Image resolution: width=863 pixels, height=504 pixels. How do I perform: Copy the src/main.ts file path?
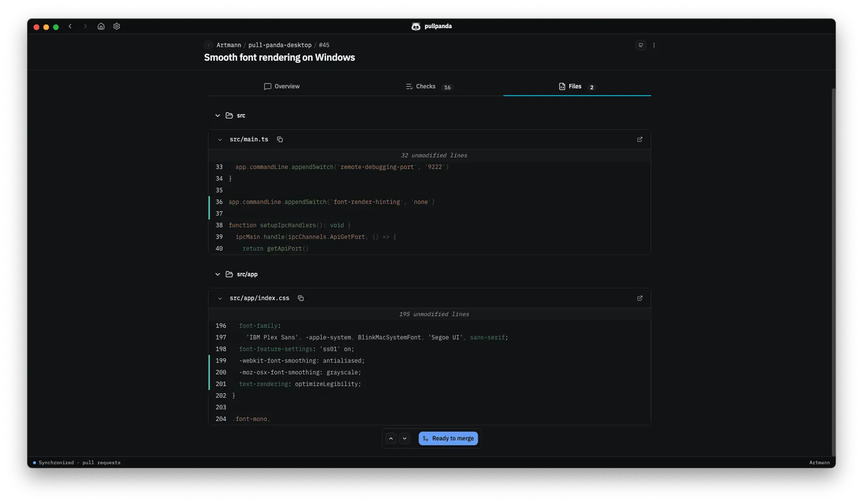pos(280,139)
